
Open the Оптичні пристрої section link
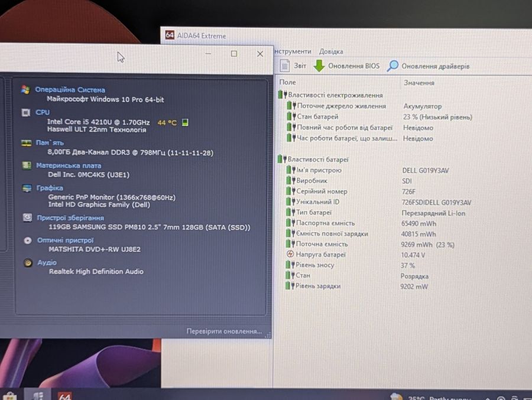point(65,240)
